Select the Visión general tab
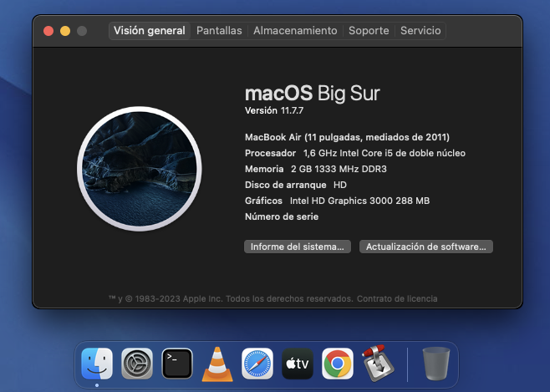This screenshot has width=550, height=392. point(150,31)
